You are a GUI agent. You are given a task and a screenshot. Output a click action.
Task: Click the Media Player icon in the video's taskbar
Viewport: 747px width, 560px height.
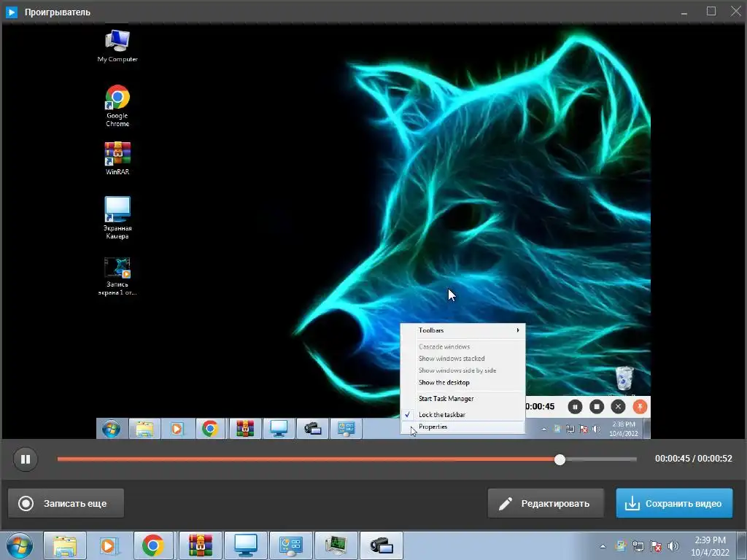tap(177, 429)
